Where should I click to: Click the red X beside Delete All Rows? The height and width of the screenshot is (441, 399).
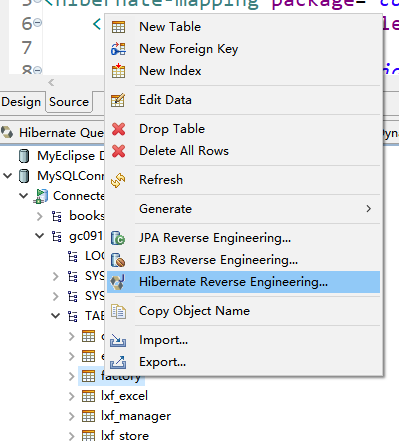(x=119, y=151)
